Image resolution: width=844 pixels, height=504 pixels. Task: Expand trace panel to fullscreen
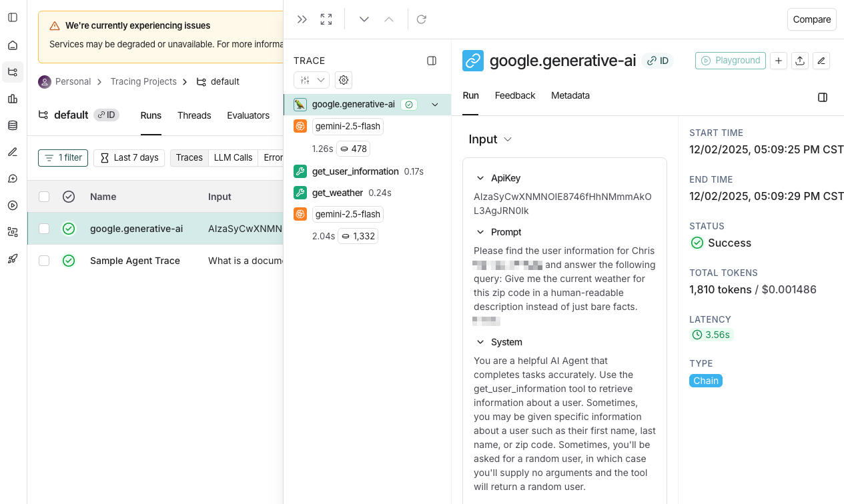(x=326, y=19)
